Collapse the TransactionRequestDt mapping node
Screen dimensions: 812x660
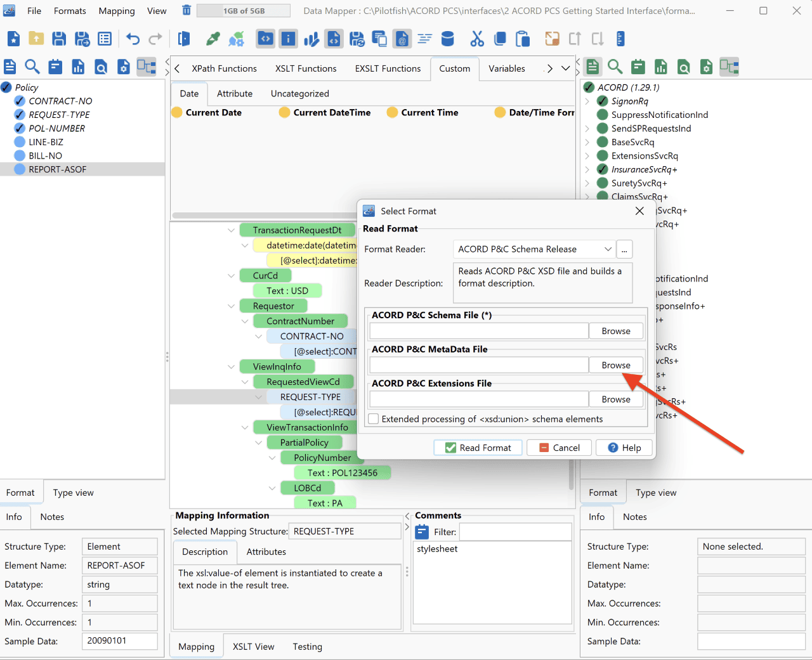click(x=231, y=230)
